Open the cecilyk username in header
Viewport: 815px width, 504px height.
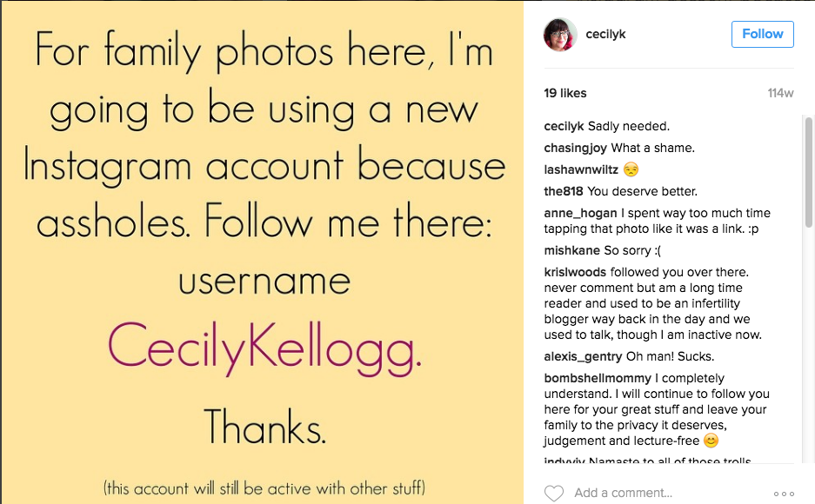605,34
